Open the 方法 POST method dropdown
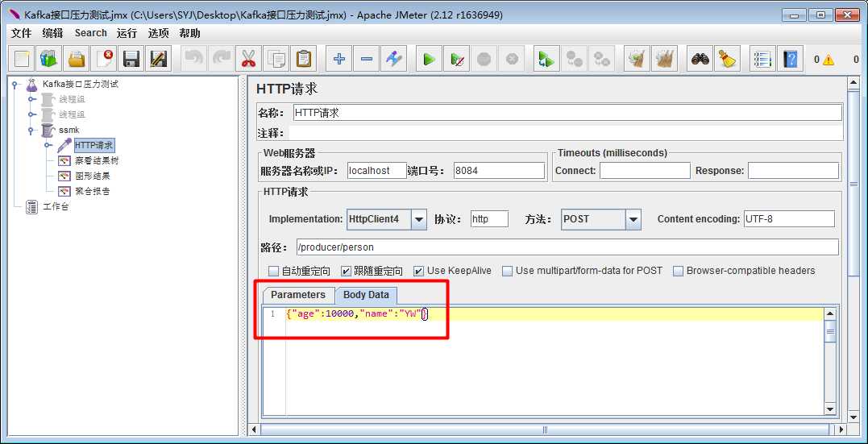 (633, 219)
